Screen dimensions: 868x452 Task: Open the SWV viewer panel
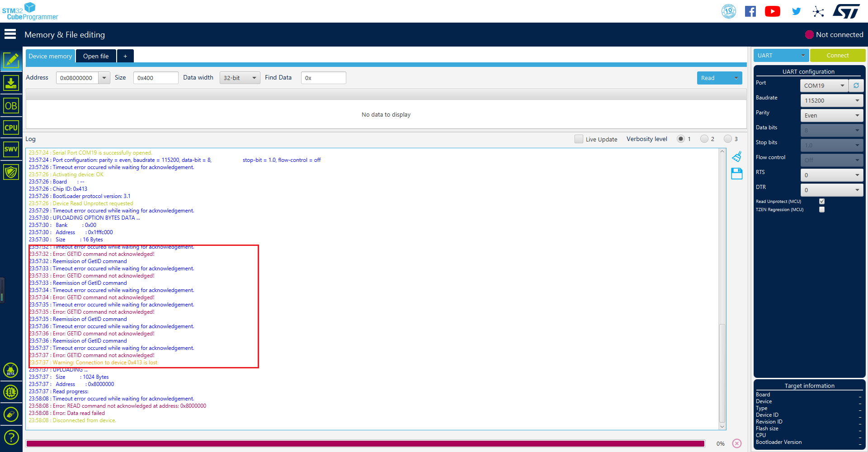tap(11, 149)
